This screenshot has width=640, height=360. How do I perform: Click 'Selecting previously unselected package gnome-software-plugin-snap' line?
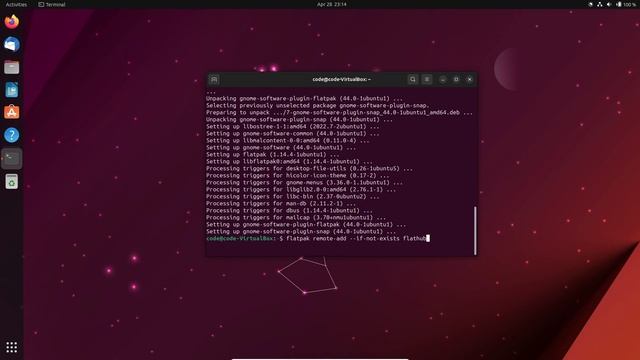point(318,106)
